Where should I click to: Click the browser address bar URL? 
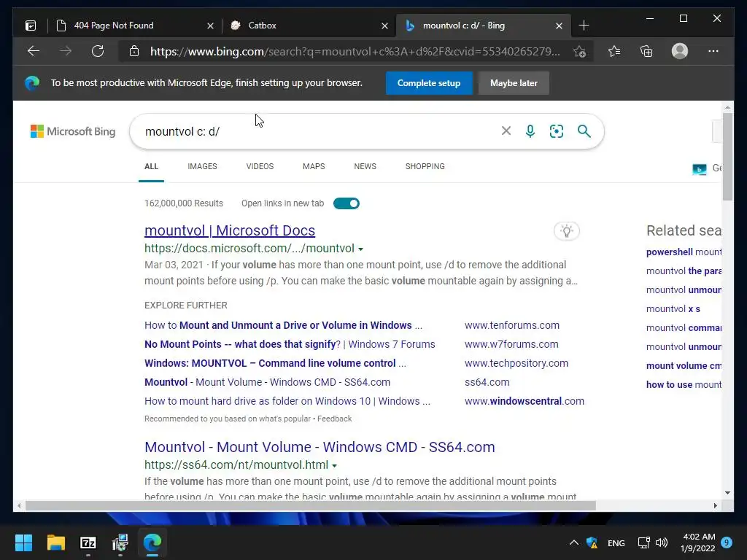coord(355,52)
